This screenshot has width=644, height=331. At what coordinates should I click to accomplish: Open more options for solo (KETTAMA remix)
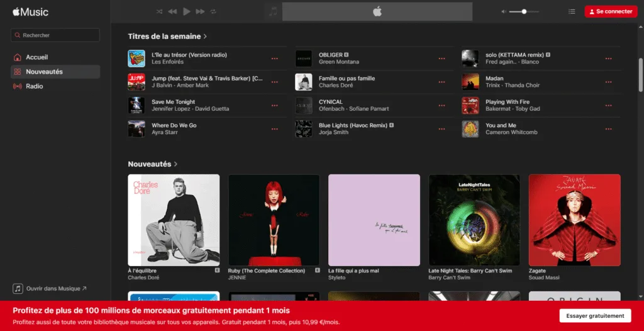click(608, 59)
